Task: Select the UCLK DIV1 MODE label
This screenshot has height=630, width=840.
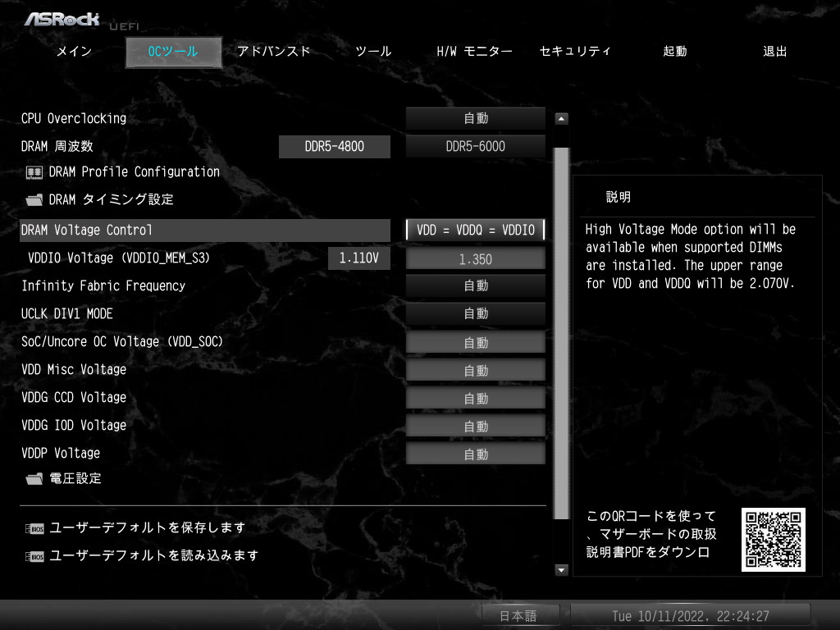Action: (67, 313)
